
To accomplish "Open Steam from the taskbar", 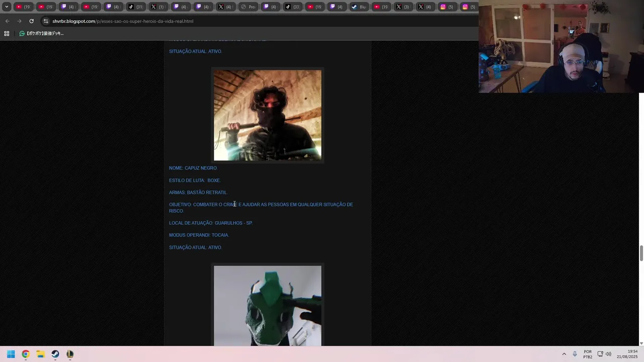I will [55, 354].
